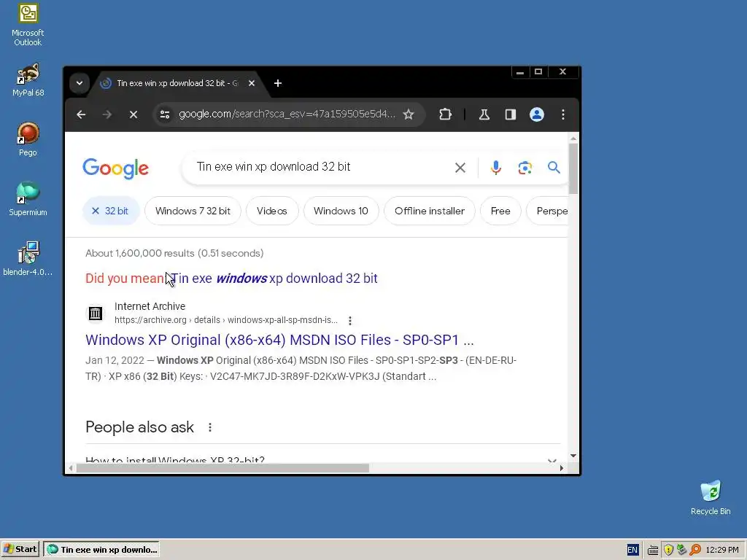Open the tab search dropdown
The image size is (747, 560).
[79, 83]
